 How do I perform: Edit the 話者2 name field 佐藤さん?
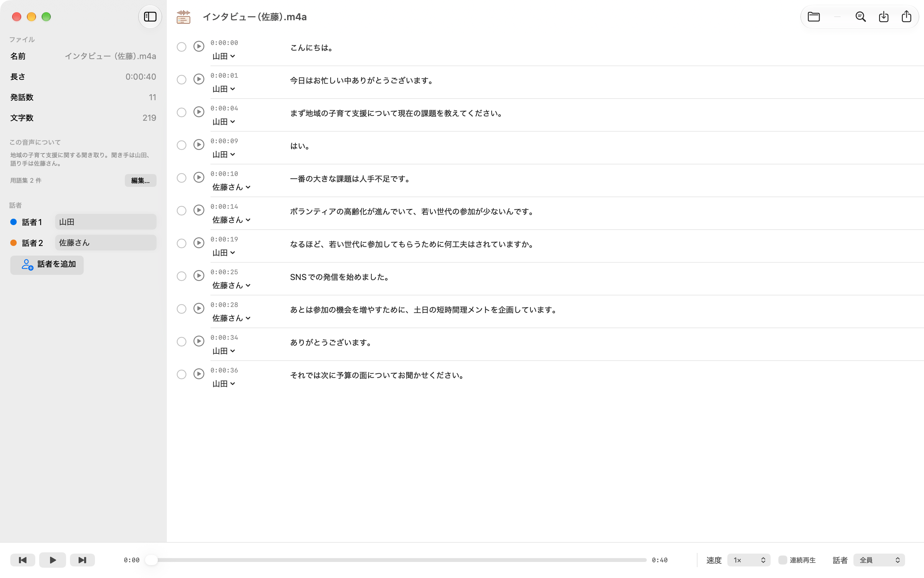106,243
